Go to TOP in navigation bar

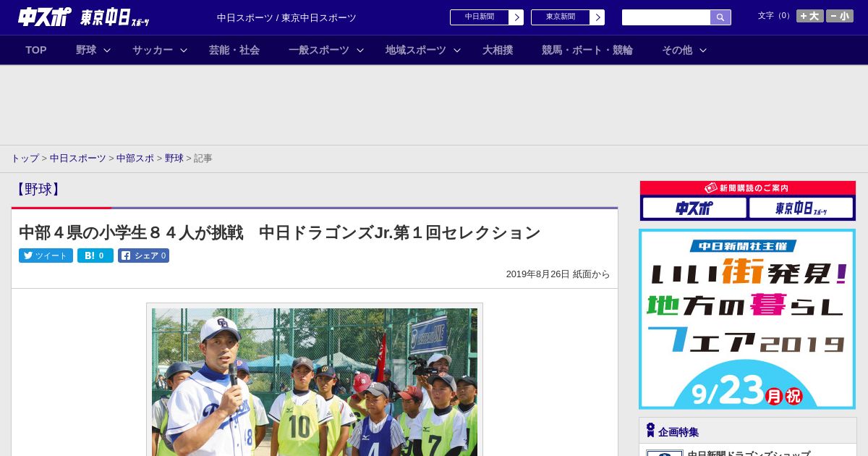pos(36,50)
